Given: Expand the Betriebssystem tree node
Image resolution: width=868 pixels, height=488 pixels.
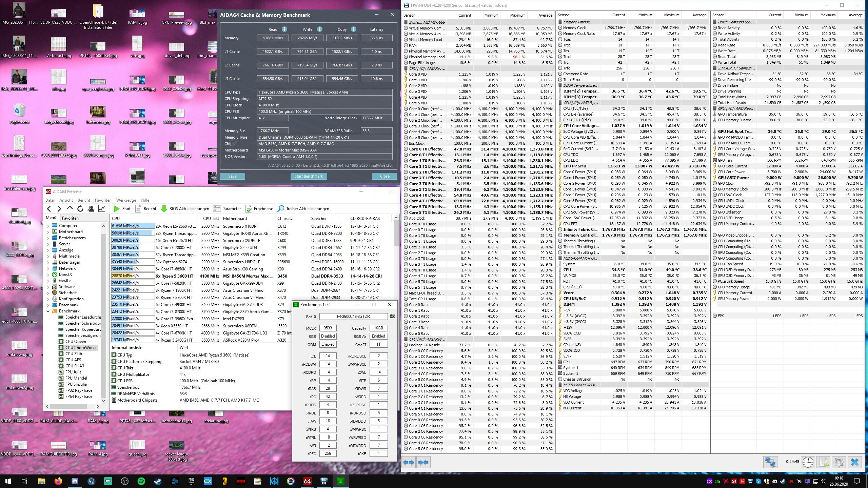Looking at the screenshot, I should pyautogui.click(x=48, y=238).
